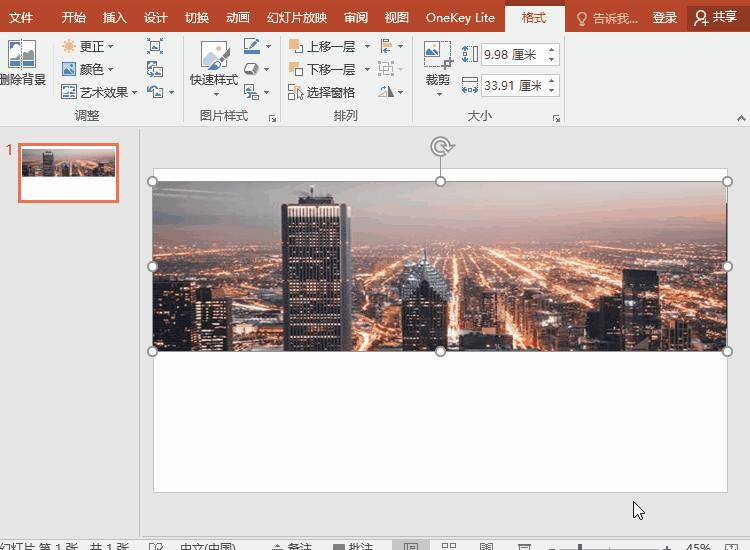Click the Compress Pictures icon

[154, 46]
